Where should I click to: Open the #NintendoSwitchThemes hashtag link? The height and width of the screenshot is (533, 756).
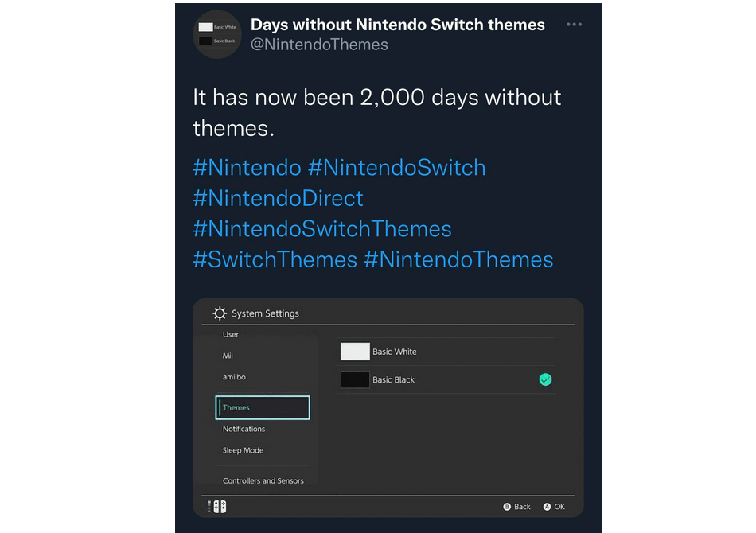[x=322, y=229]
